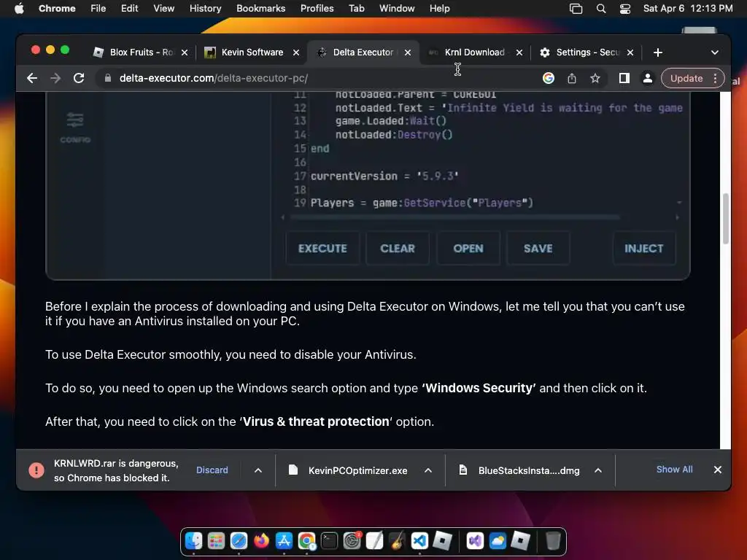Open the File menu
Screen dimensions: 747x560
tap(98, 9)
